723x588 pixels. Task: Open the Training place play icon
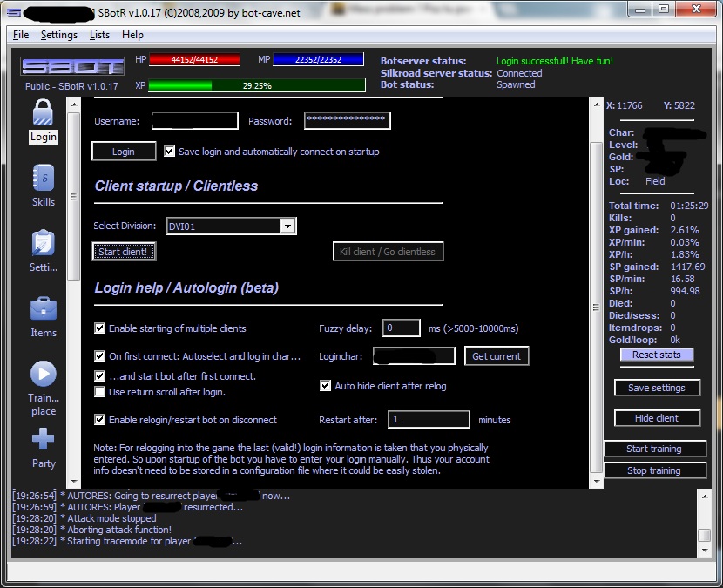44,374
